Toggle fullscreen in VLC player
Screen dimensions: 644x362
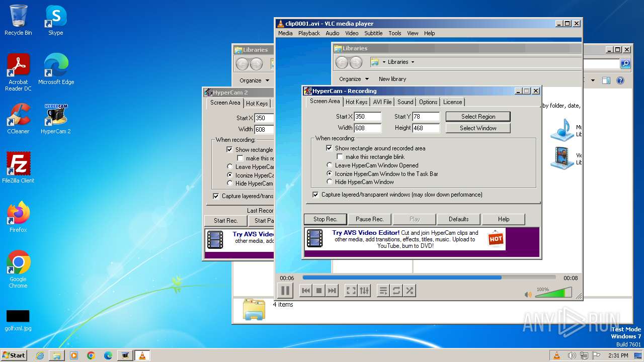point(351,291)
